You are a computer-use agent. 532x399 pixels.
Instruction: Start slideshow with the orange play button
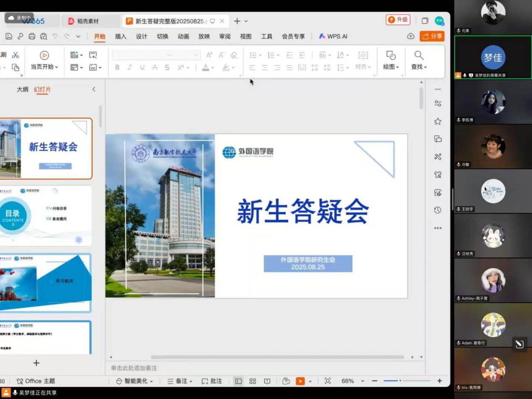pyautogui.click(x=300, y=381)
